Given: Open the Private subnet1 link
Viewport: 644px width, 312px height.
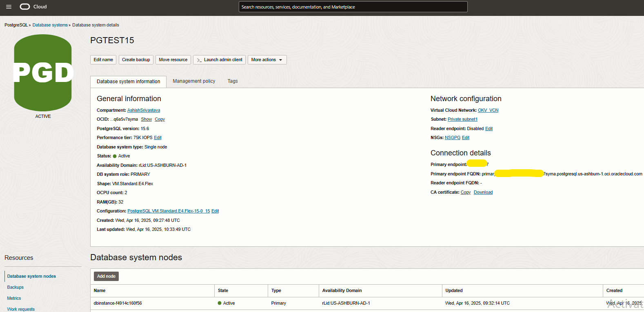Looking at the screenshot, I should [462, 119].
